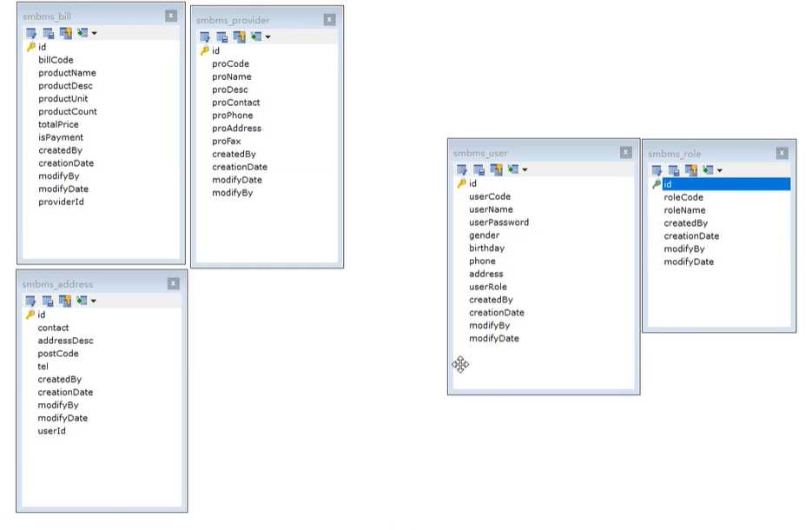This screenshot has height=530, width=812.
Task: Select the highlighted id column in smbms_role
Action: click(x=726, y=184)
